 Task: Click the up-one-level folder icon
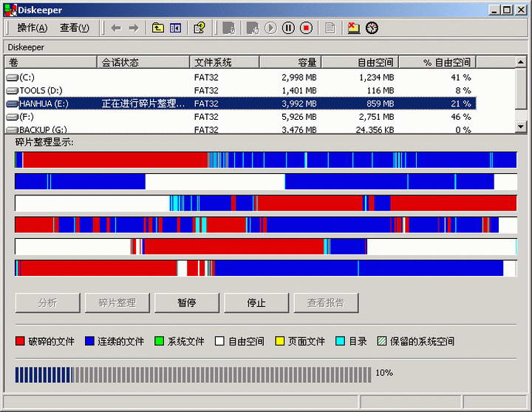pos(158,28)
